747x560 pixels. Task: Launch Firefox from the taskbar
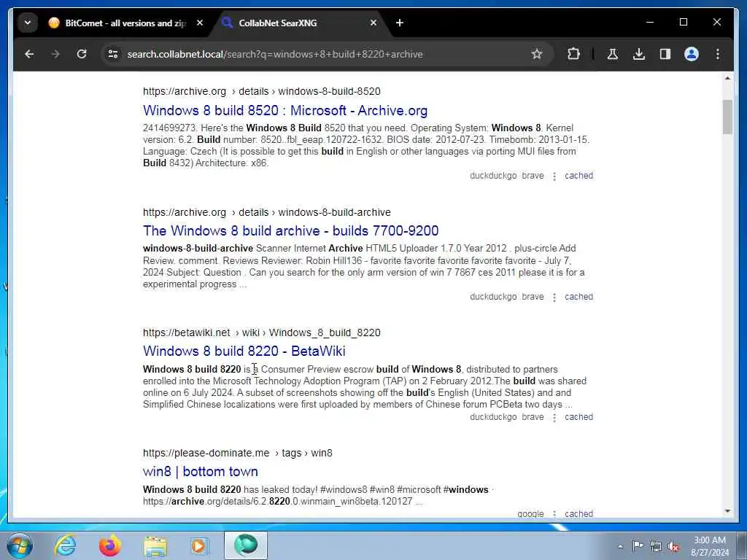coord(109,545)
